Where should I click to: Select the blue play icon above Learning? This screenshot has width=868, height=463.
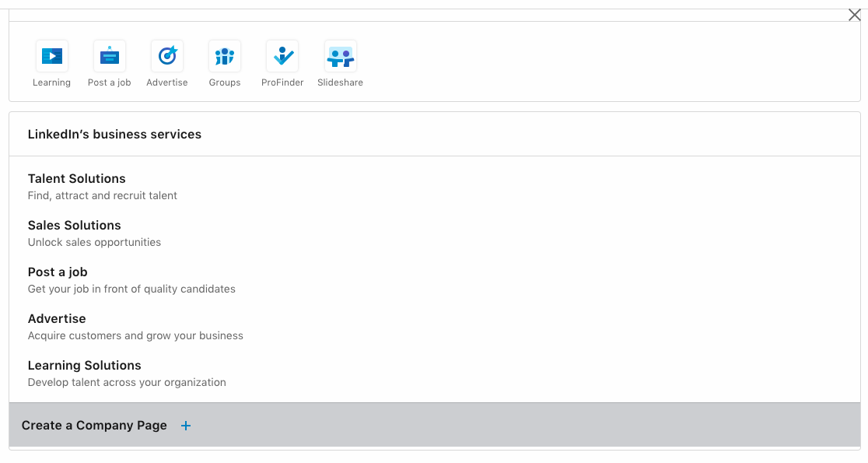pos(51,55)
